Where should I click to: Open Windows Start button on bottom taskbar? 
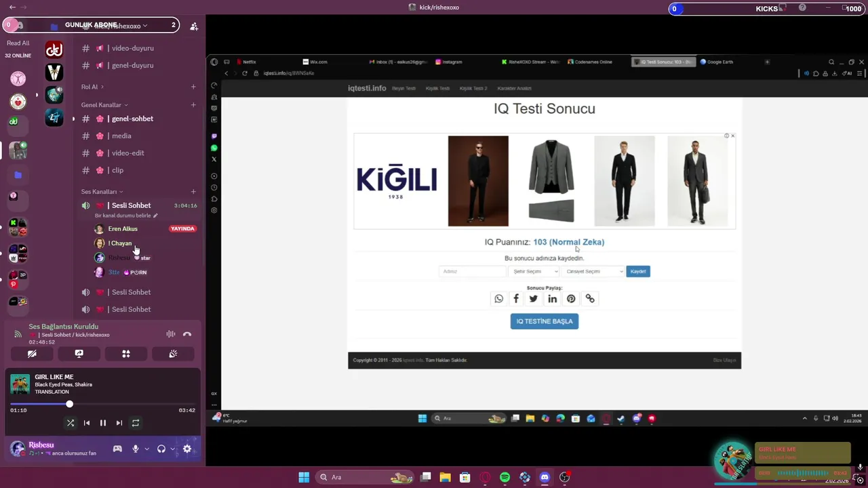click(304, 478)
